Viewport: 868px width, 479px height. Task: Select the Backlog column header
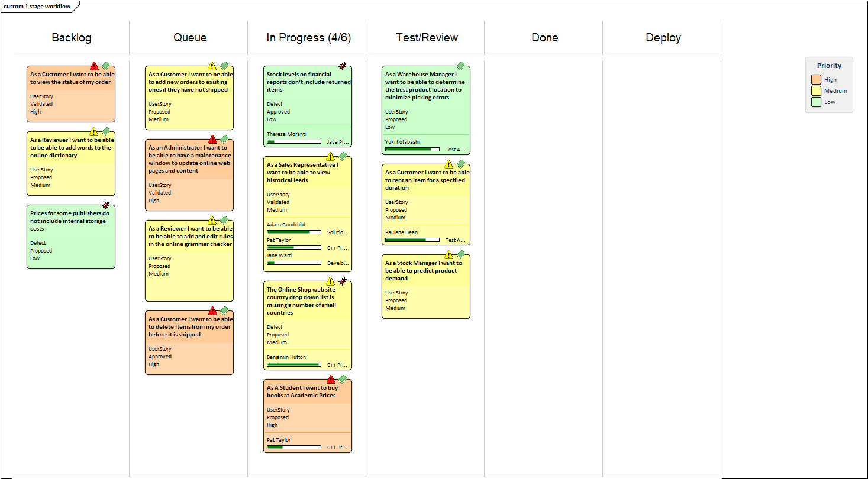point(72,38)
